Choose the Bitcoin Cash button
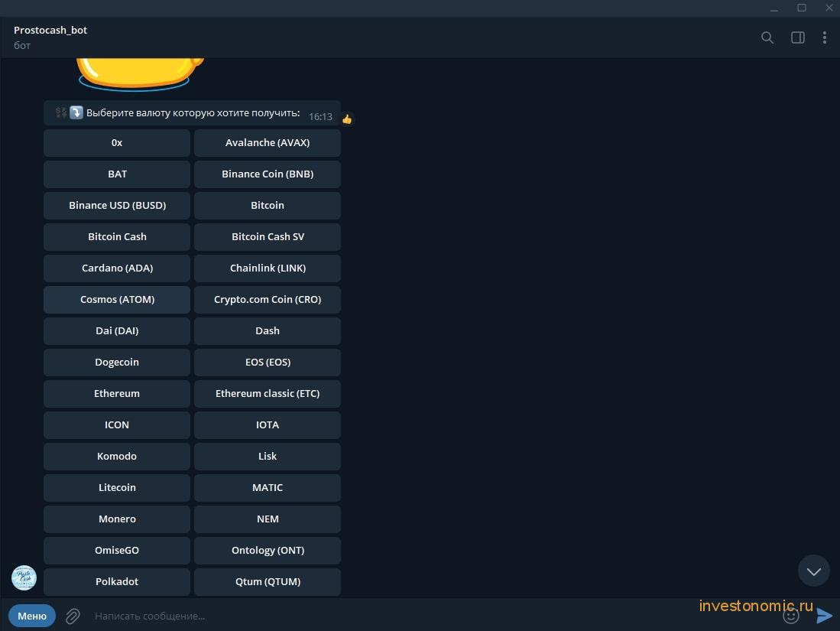The width and height of the screenshot is (840, 631). pyautogui.click(x=117, y=237)
